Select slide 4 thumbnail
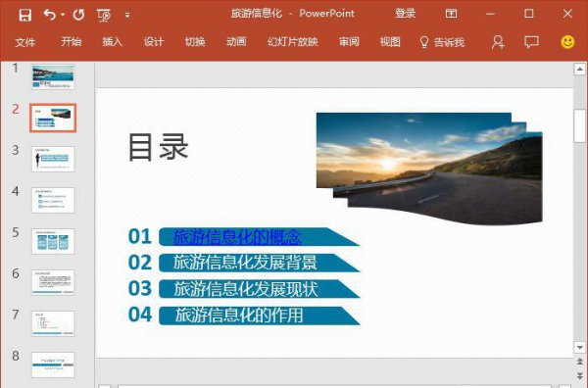 (x=53, y=200)
